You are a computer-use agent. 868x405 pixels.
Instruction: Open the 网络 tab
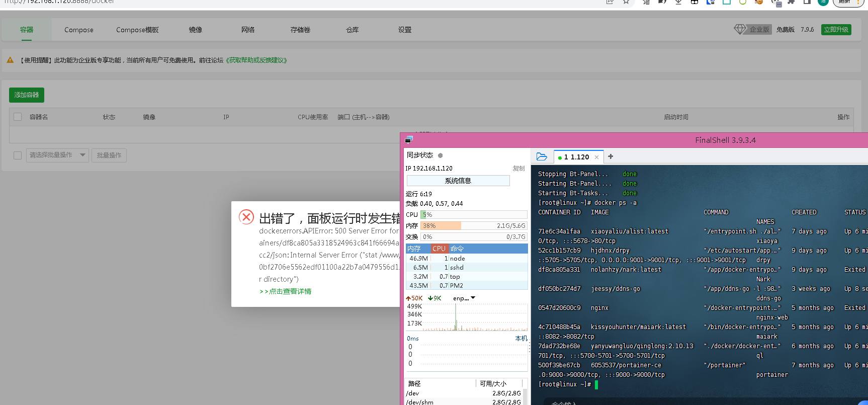[x=248, y=30]
